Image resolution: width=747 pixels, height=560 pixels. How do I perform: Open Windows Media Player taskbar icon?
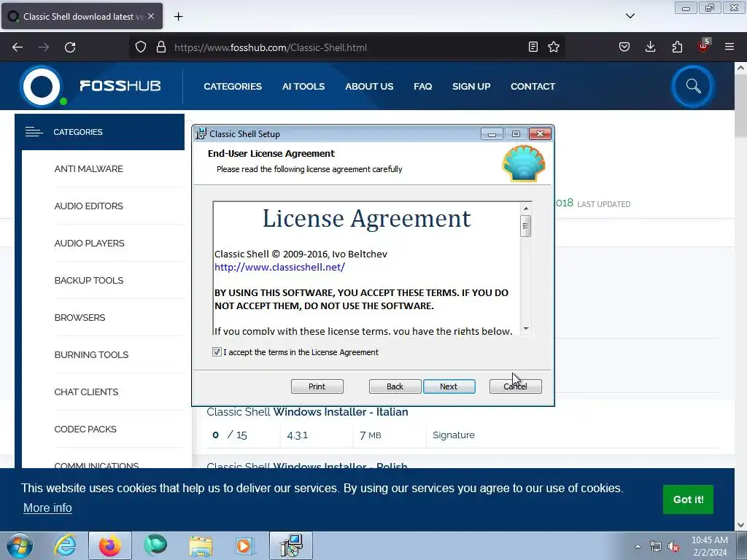point(245,545)
